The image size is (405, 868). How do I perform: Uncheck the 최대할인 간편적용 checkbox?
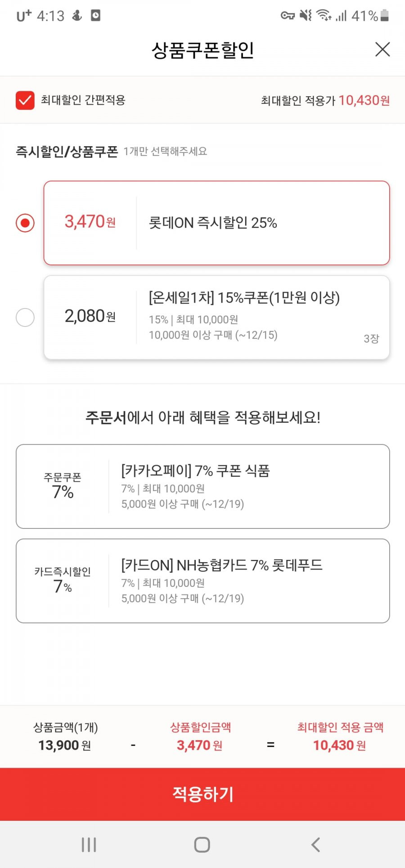click(25, 100)
